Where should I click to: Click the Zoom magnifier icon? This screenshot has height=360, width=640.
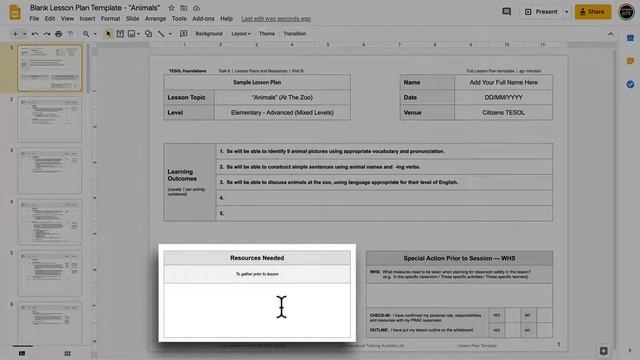(x=86, y=34)
